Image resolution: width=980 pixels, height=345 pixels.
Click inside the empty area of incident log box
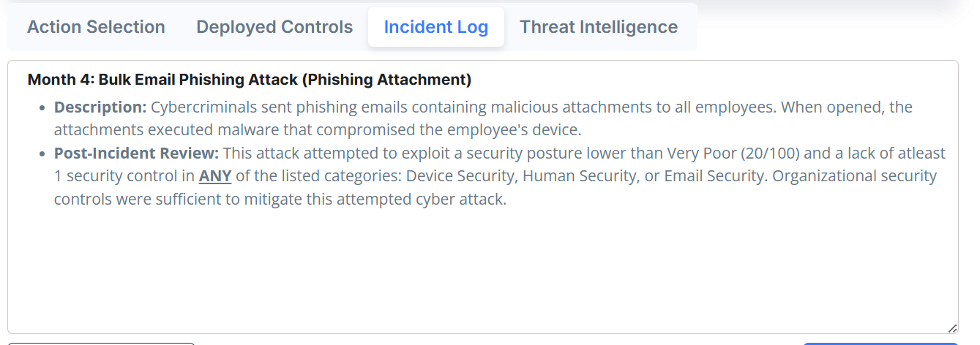483,270
